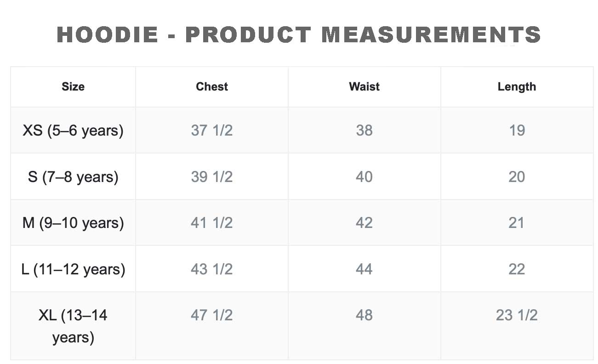Select the 47 1/2 chest cell
Image resolution: width=598 pixels, height=364 pixels.
212,315
